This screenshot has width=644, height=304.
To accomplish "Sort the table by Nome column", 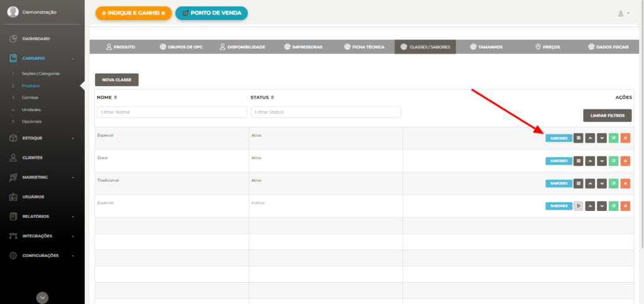I will pos(107,97).
